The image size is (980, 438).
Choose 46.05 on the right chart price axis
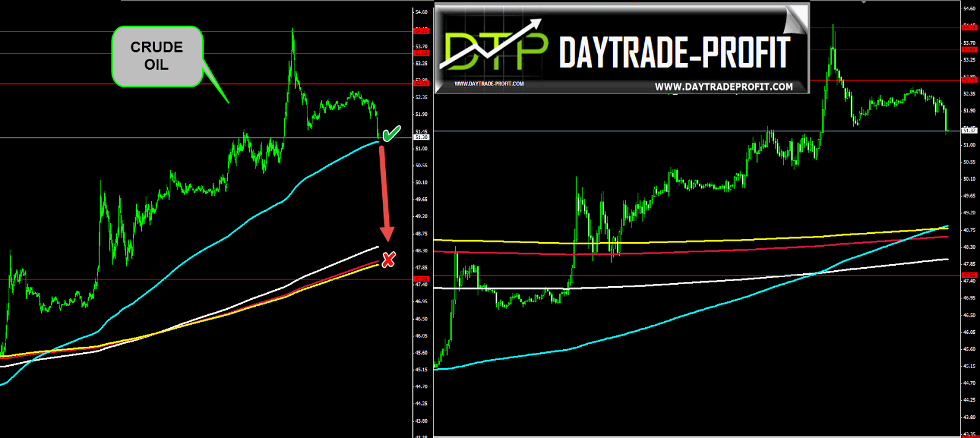tap(970, 332)
